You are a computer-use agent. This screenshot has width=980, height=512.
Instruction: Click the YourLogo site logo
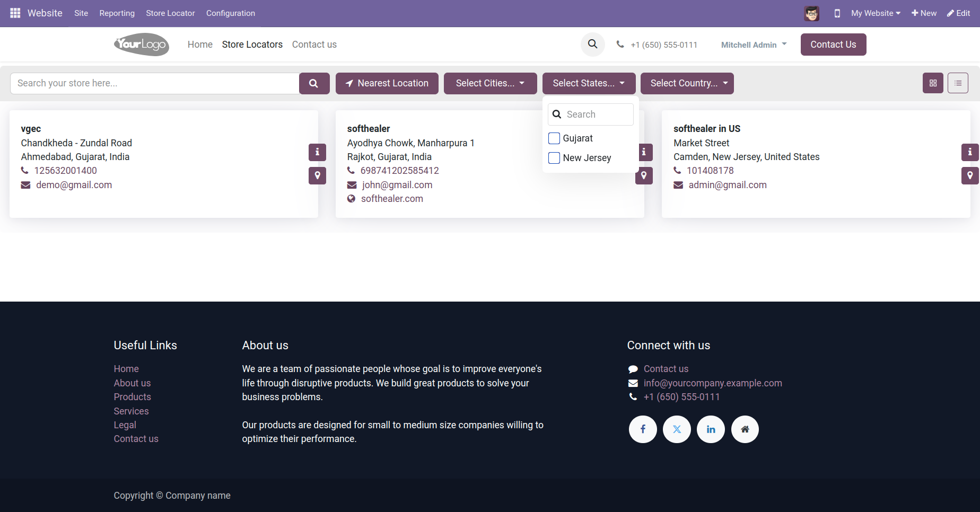tap(142, 45)
